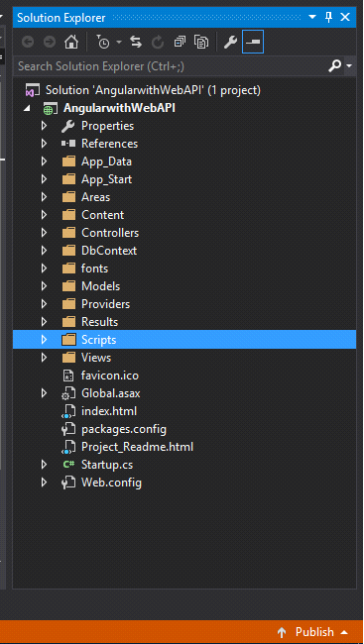Click the App_Start folder icon
The image size is (364, 644).
(68, 179)
